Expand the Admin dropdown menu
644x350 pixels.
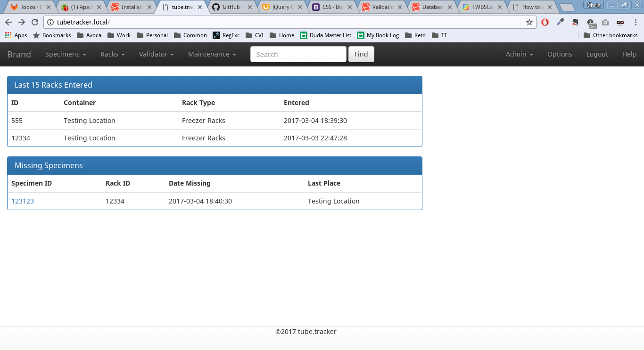(519, 54)
